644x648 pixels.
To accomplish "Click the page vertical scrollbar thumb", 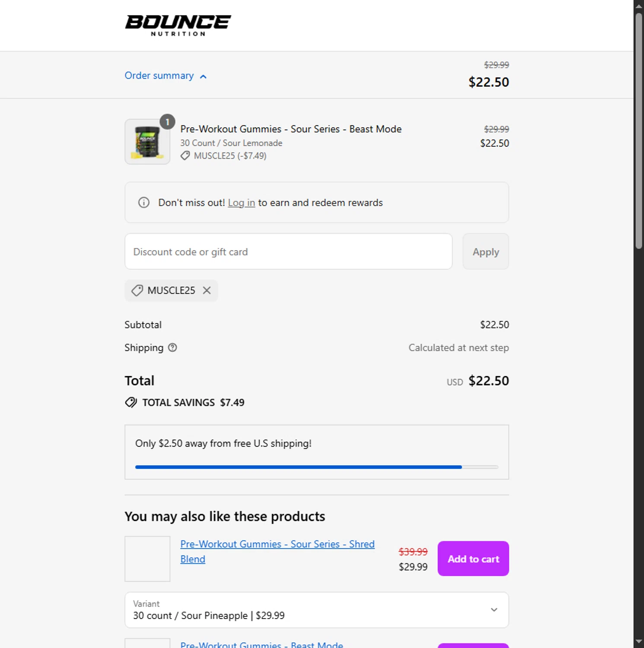I will coord(639,131).
